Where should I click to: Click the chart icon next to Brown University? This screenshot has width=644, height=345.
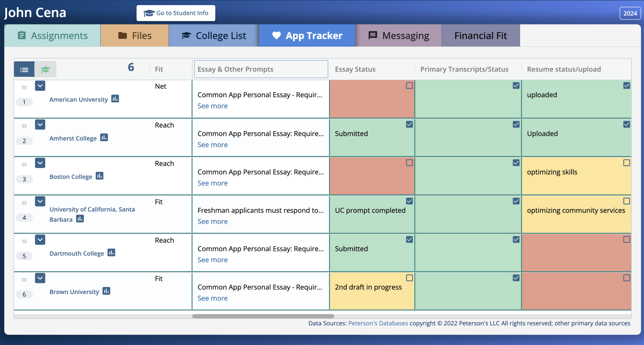coord(106,291)
